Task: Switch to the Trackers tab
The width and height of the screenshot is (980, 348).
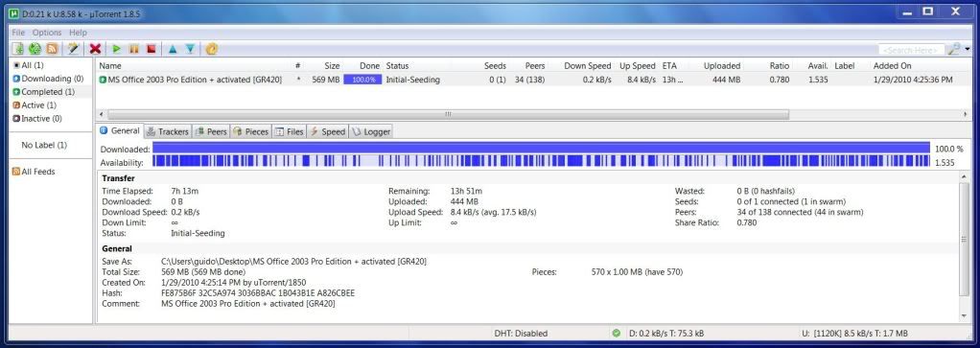Action: [x=167, y=132]
